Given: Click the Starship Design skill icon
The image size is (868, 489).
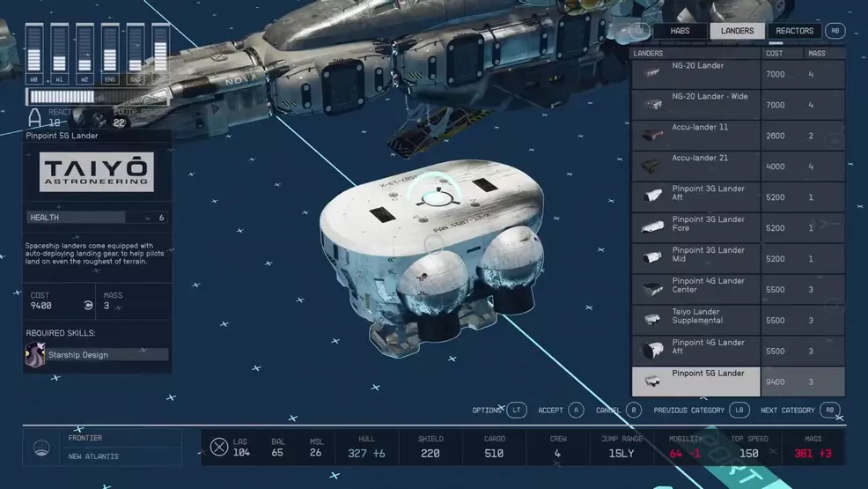Looking at the screenshot, I should 36,354.
